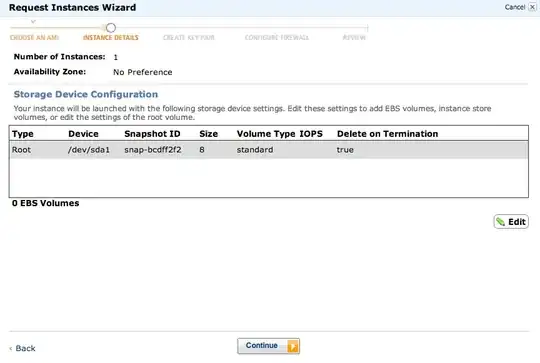The height and width of the screenshot is (363, 540).
Task: Select the Choose an AMI step
Action: coord(34,38)
